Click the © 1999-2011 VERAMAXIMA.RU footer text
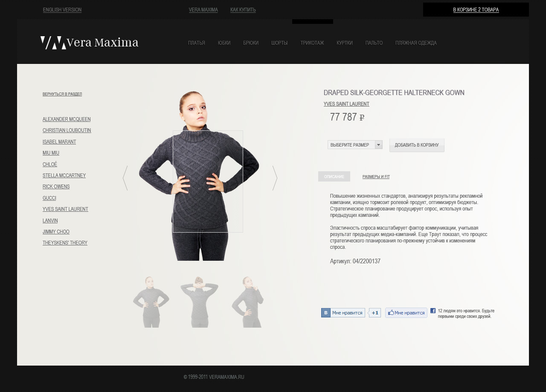546x392 pixels. point(214,377)
